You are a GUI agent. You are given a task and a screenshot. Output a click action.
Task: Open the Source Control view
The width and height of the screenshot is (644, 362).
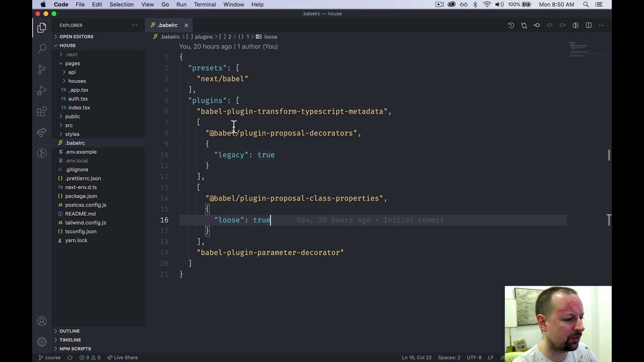(x=42, y=69)
